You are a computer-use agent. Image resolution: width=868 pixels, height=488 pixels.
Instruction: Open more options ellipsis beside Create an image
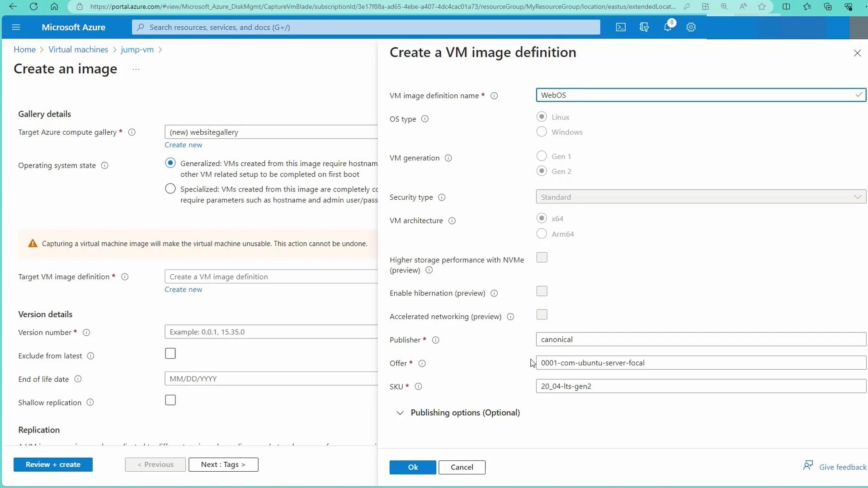click(x=136, y=69)
